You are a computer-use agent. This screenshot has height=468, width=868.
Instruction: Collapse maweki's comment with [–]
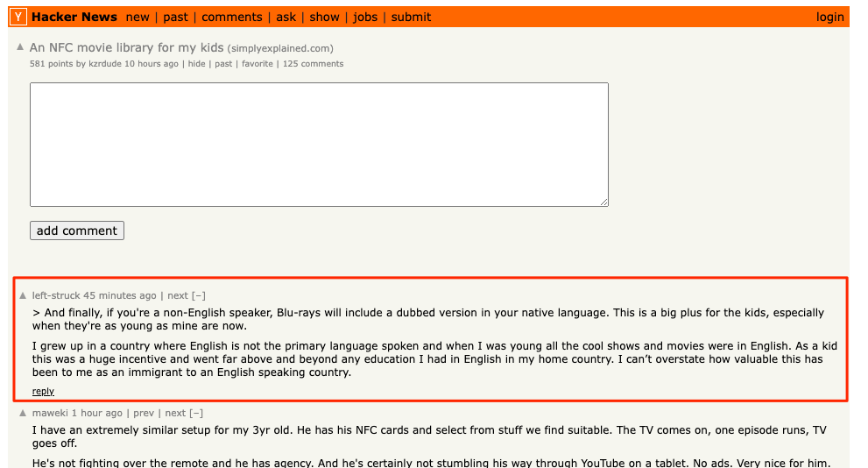196,413
